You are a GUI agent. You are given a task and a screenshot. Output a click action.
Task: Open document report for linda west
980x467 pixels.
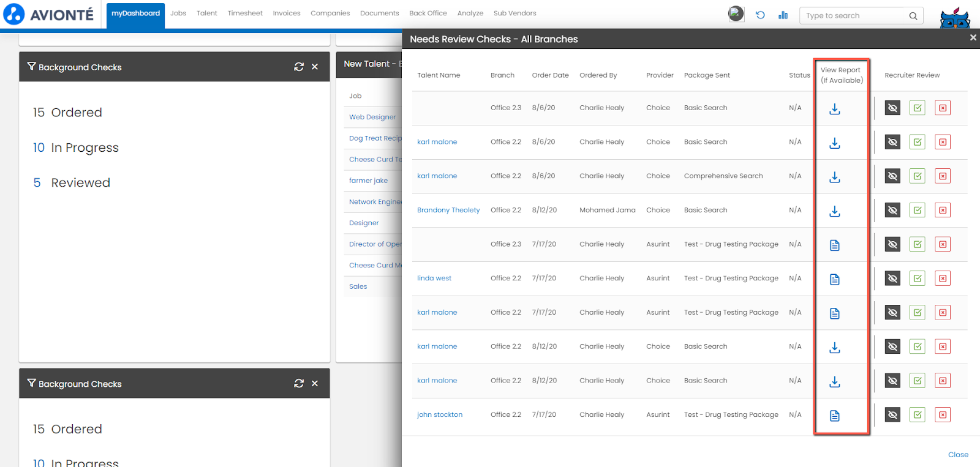click(x=834, y=279)
